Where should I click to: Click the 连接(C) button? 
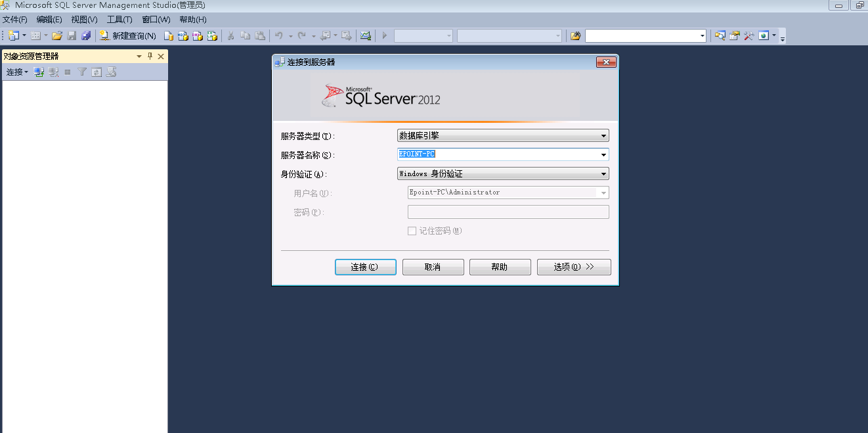point(366,267)
